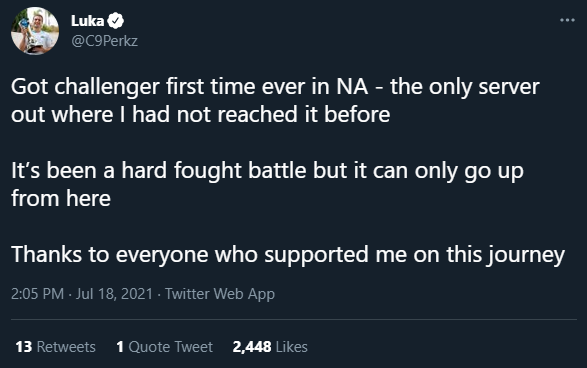
Task: Click the 'It's been a hard fought battle' line
Action: (267, 171)
